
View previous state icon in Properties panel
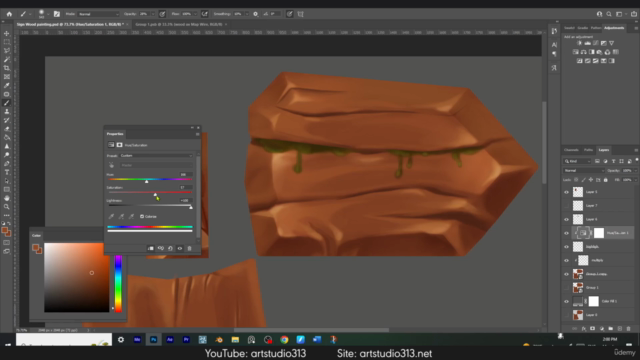tap(161, 248)
